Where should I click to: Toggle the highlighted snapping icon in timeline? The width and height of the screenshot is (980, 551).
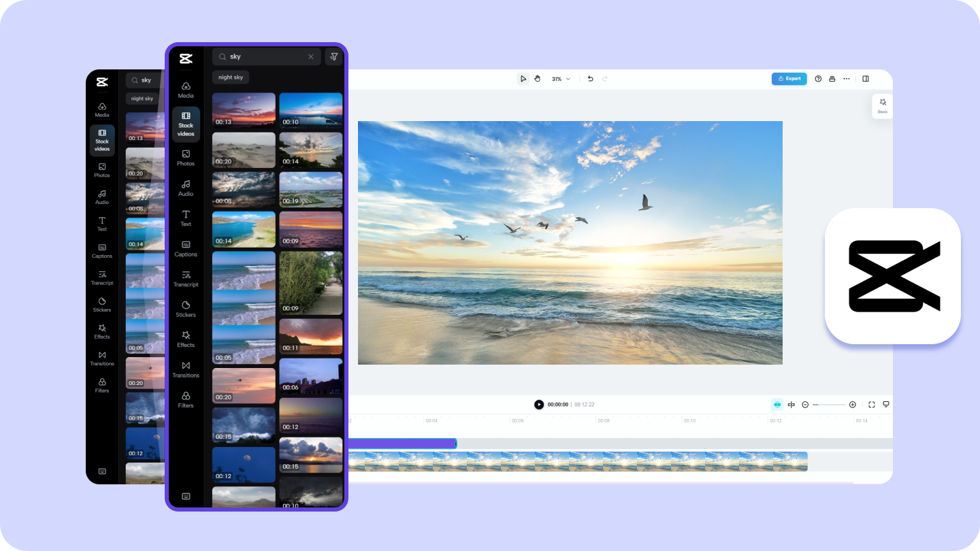point(777,405)
